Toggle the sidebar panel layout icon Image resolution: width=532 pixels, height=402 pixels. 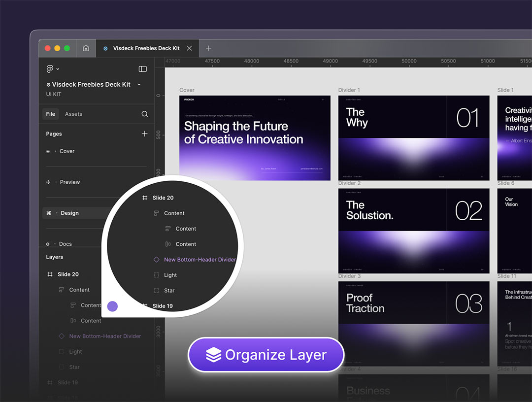142,69
